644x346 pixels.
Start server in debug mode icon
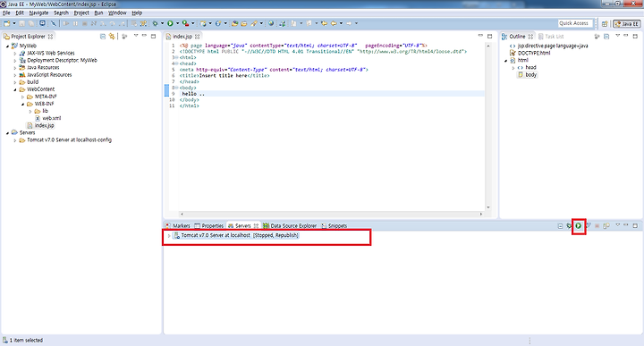click(x=569, y=225)
